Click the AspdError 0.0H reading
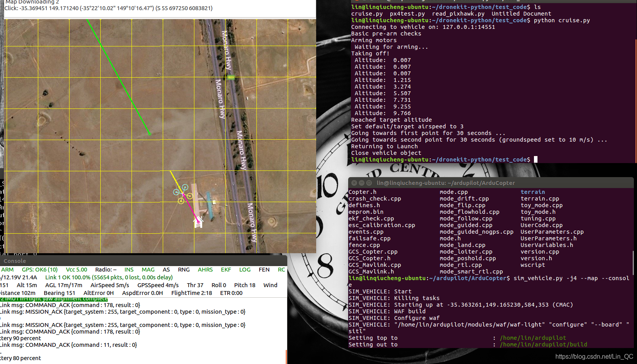Viewport: 637px width, 364px height. (x=142, y=293)
